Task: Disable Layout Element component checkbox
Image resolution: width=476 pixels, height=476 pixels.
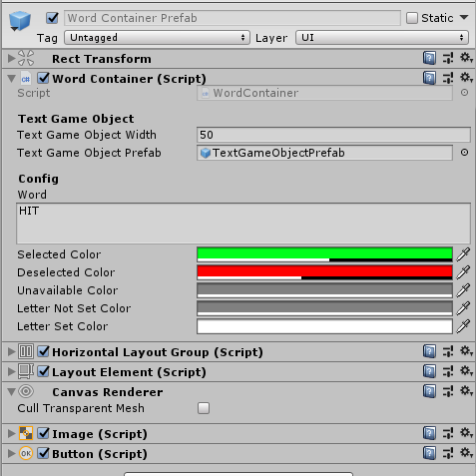Action: pyautogui.click(x=43, y=371)
